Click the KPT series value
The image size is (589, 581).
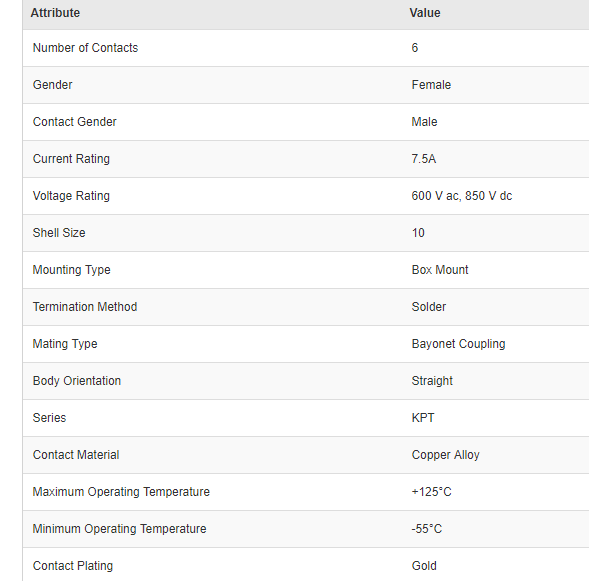[423, 418]
